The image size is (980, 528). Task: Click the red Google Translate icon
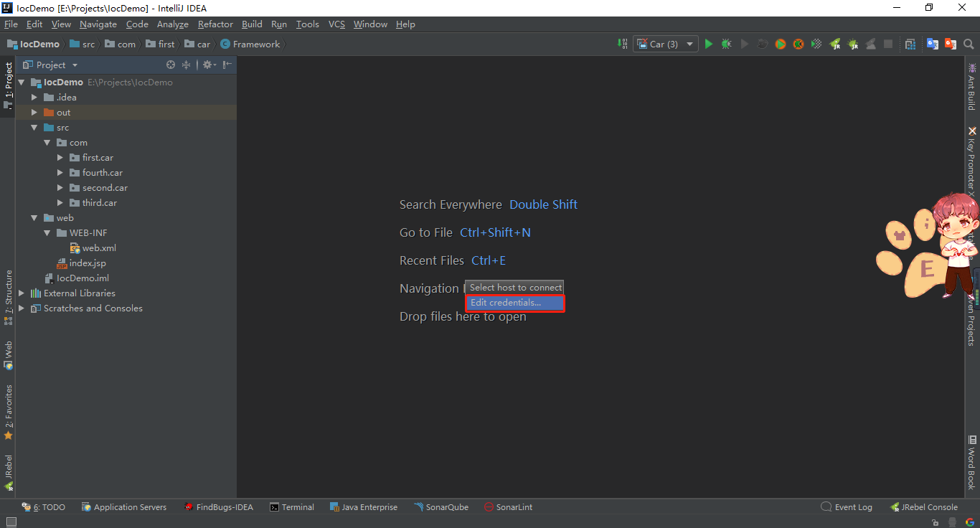(x=951, y=44)
